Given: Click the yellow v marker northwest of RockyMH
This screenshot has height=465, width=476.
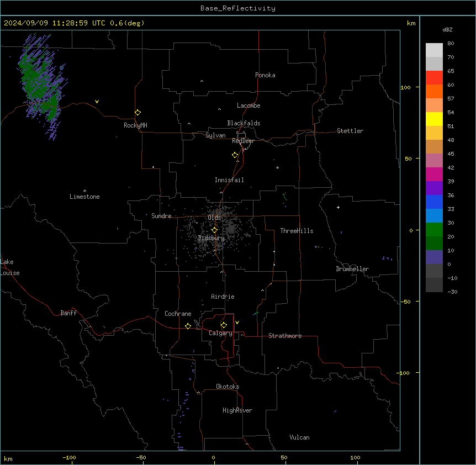Looking at the screenshot, I should click(x=97, y=102).
